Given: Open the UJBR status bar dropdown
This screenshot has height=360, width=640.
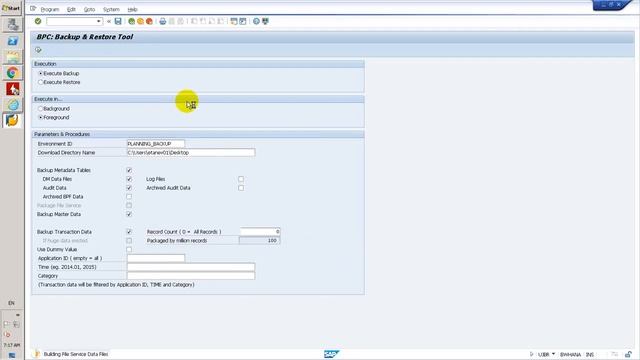Looking at the screenshot, I should pos(553,354).
